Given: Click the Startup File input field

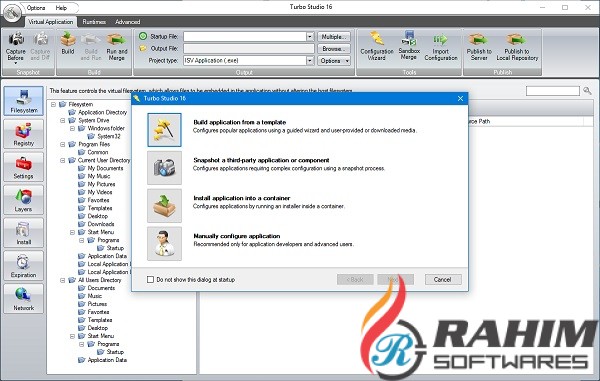Looking at the screenshot, I should (245, 36).
